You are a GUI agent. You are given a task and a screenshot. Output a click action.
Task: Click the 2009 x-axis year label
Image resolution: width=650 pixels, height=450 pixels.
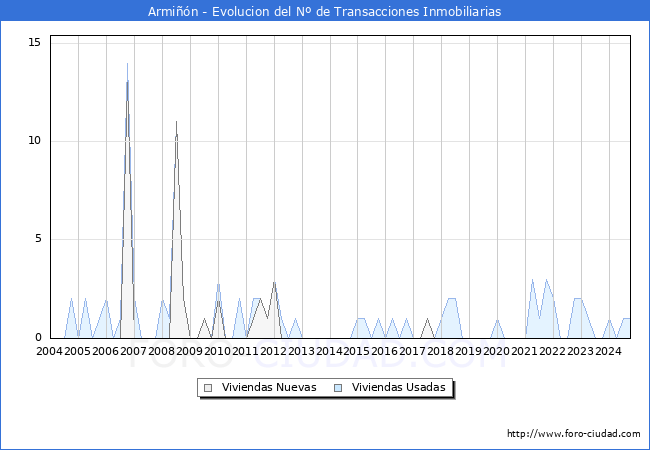189,351
